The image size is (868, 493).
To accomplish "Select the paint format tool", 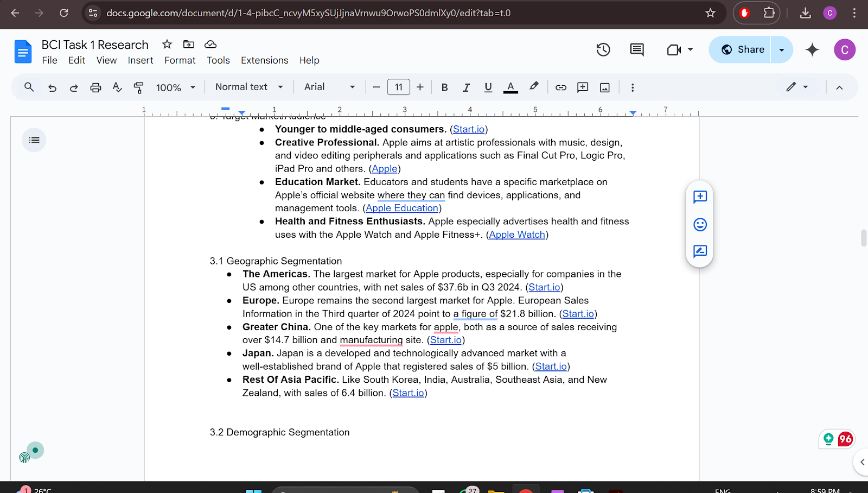I will pyautogui.click(x=138, y=87).
